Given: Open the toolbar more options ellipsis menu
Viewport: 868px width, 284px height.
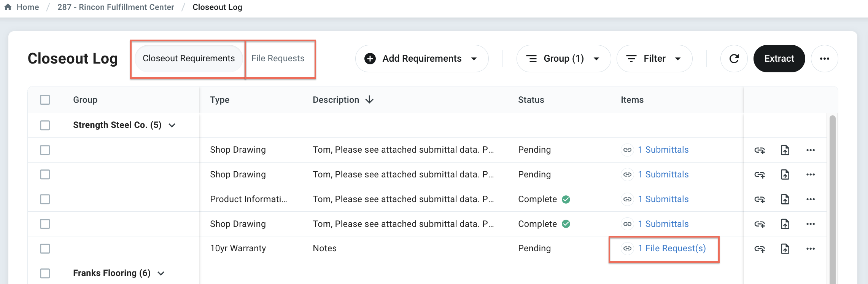Looking at the screenshot, I should point(824,59).
